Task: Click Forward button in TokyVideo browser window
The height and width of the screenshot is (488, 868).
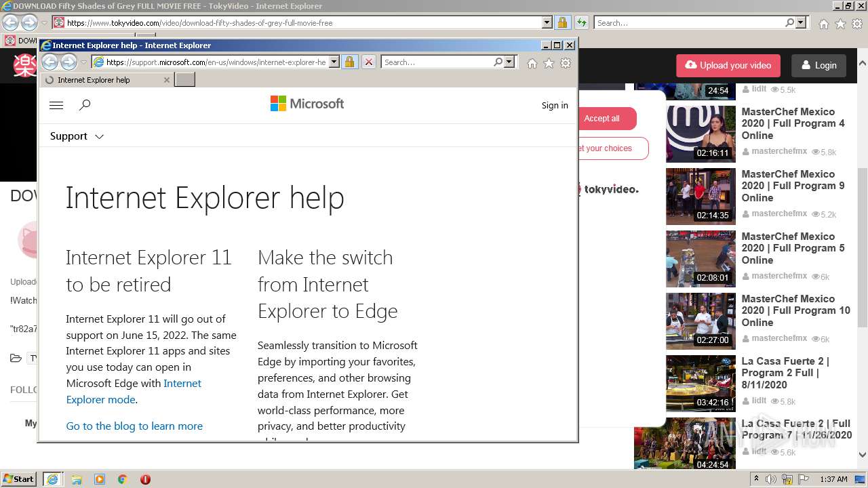Action: [x=29, y=23]
